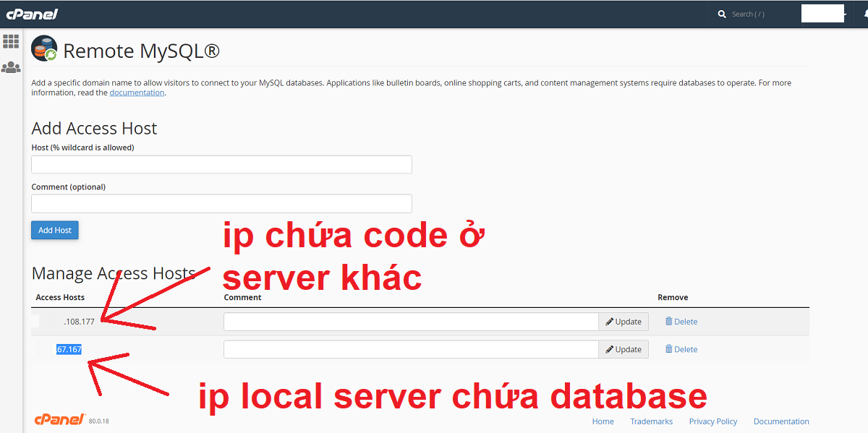
Task: Click the 80.0.18 version text
Action: [99, 420]
